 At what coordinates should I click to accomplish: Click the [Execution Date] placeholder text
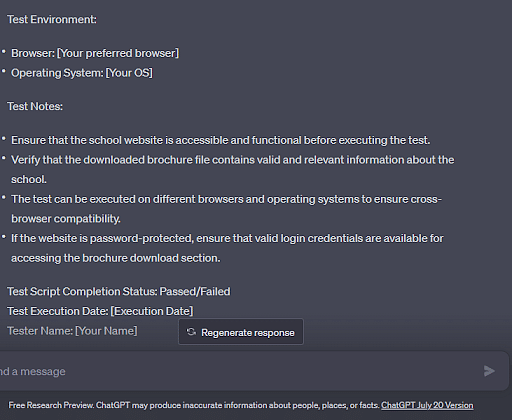click(152, 311)
